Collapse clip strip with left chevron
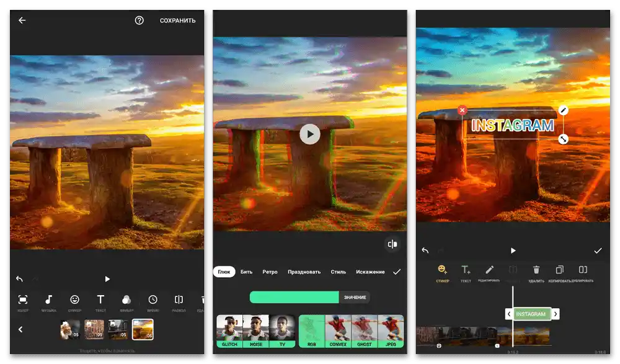The width and height of the screenshot is (620, 364). point(20,329)
